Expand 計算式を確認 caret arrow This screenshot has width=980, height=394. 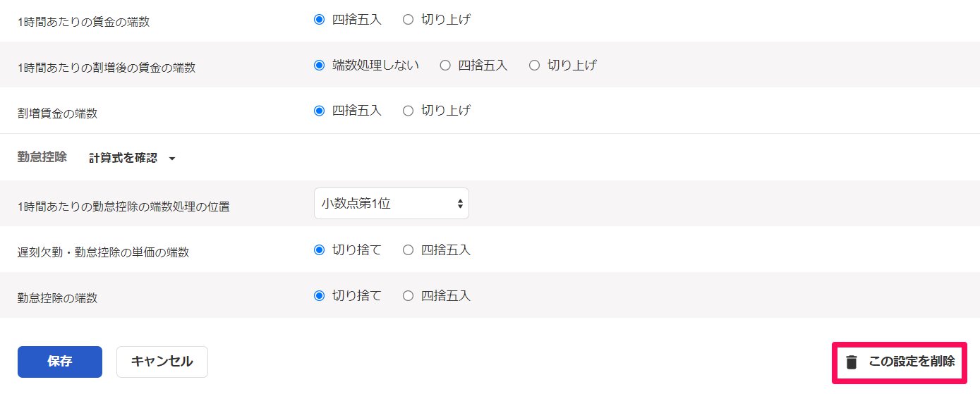[172, 159]
